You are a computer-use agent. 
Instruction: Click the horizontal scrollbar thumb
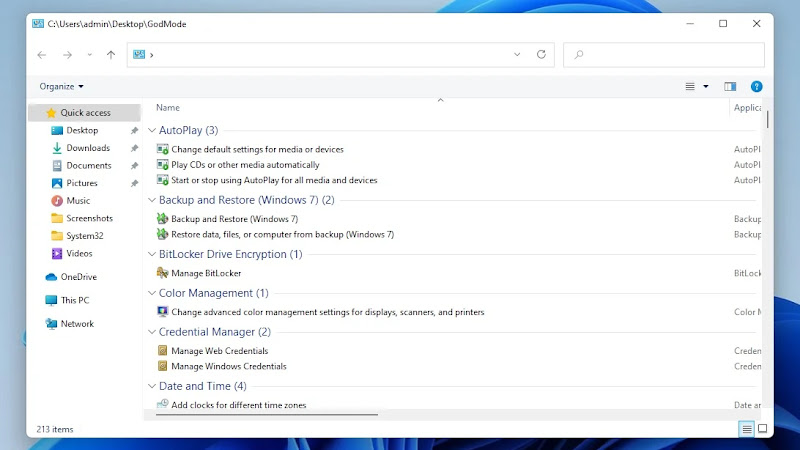(x=267, y=414)
